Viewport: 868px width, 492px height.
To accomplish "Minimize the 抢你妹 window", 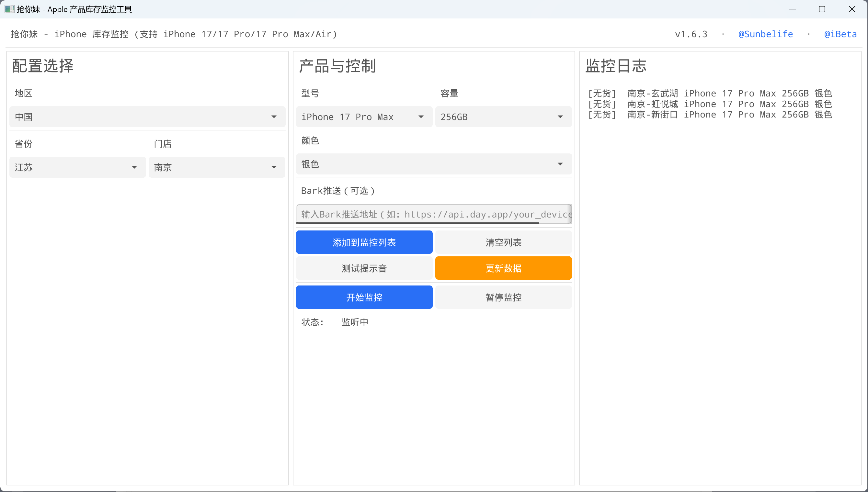I will [792, 9].
